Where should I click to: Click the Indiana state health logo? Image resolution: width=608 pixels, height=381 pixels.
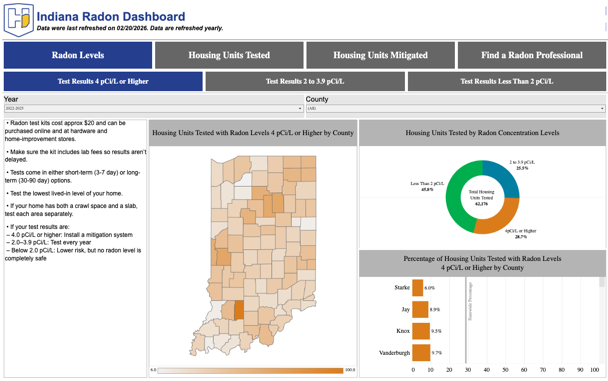tap(19, 20)
